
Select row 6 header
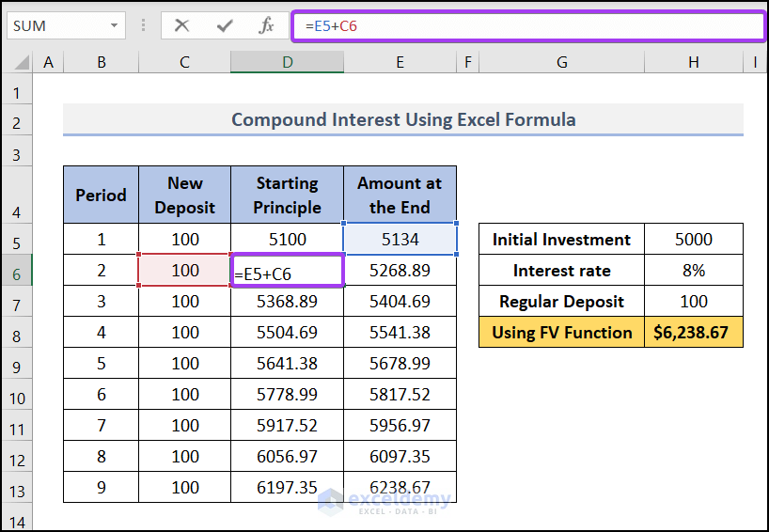16,271
